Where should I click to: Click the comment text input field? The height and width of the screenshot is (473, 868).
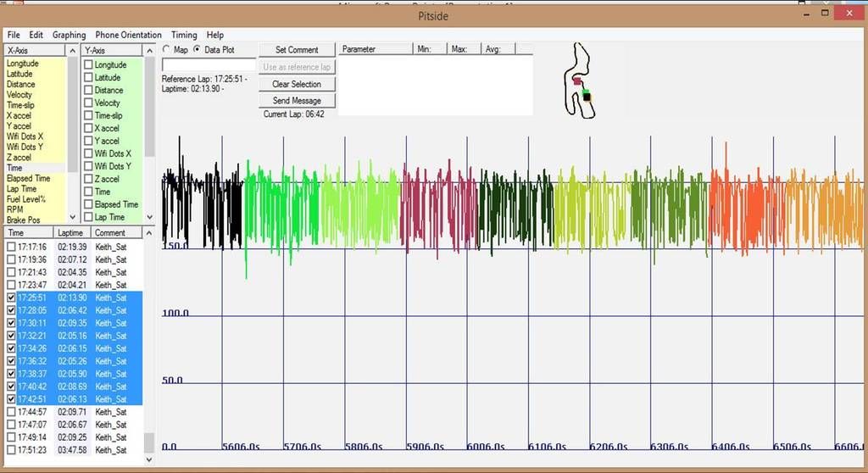coord(209,64)
